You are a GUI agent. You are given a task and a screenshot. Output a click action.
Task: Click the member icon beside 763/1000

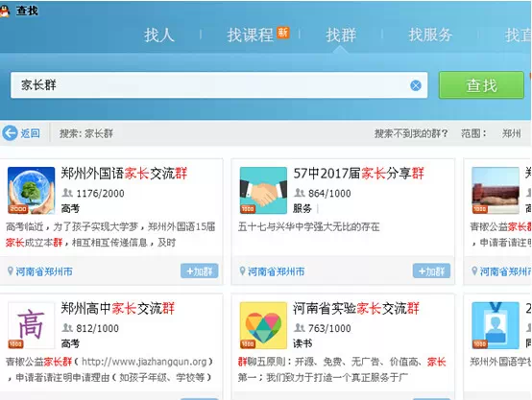(299, 328)
